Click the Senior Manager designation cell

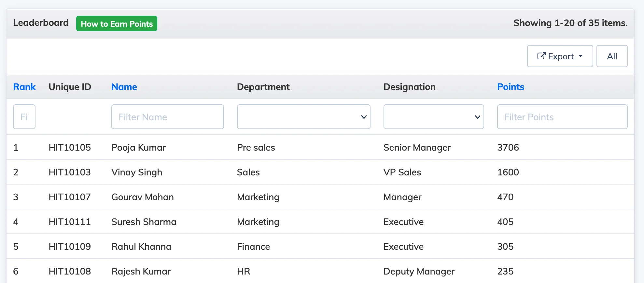click(417, 147)
